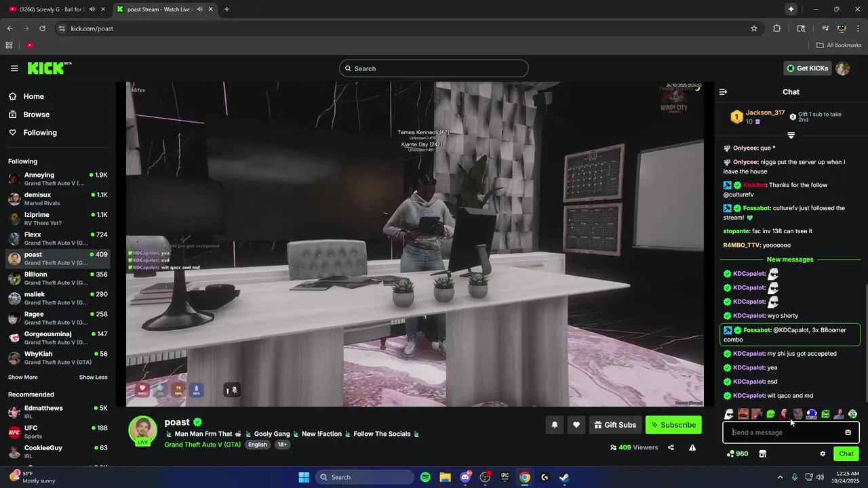Share the stream via share icon

[x=671, y=447]
